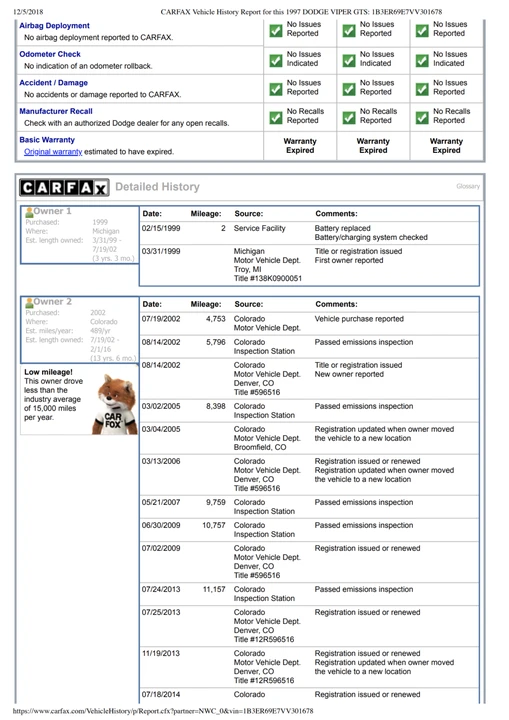The height and width of the screenshot is (720, 509).
Task: Click the 10,757 mileage value
Action: pyautogui.click(x=214, y=525)
